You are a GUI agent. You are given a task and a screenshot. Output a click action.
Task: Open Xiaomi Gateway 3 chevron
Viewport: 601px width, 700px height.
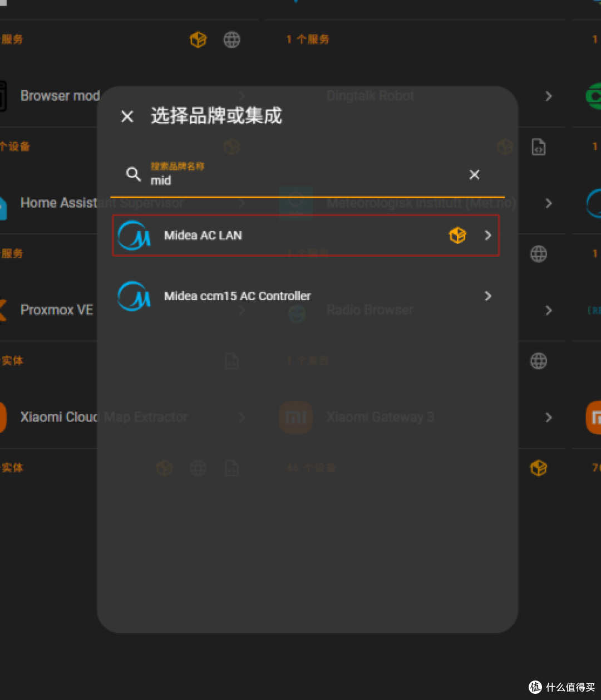click(x=549, y=417)
